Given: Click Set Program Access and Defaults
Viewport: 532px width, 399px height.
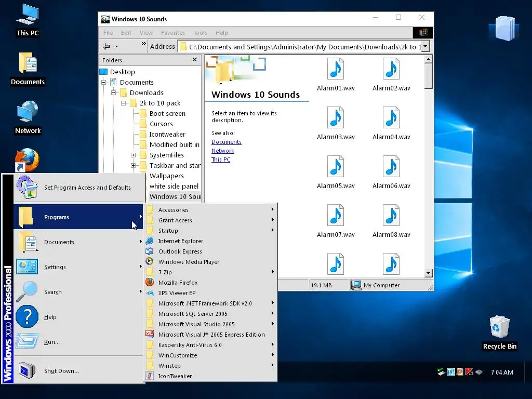Looking at the screenshot, I should 79,188.
